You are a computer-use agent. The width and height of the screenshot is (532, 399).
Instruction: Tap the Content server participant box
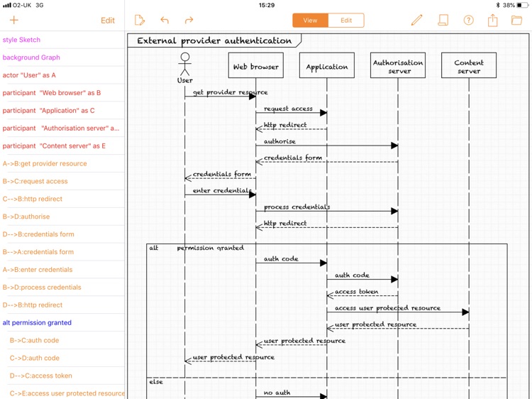(469, 65)
